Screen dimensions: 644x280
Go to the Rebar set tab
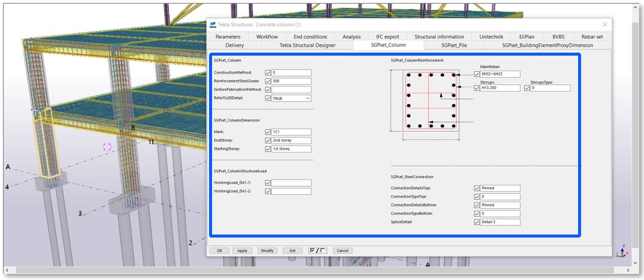tap(591, 36)
